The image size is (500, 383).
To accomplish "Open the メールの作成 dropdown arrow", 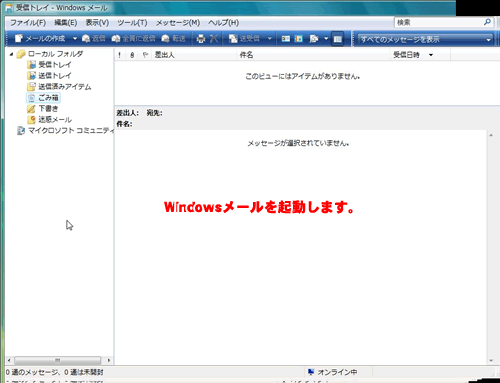I will [75, 39].
